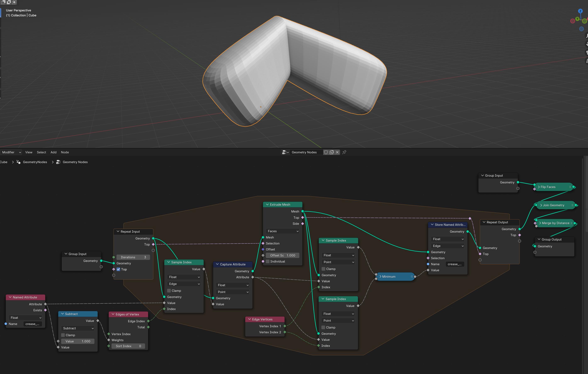Viewport: 588px width, 374px height.
Task: Open the Add menu
Action: 54,152
